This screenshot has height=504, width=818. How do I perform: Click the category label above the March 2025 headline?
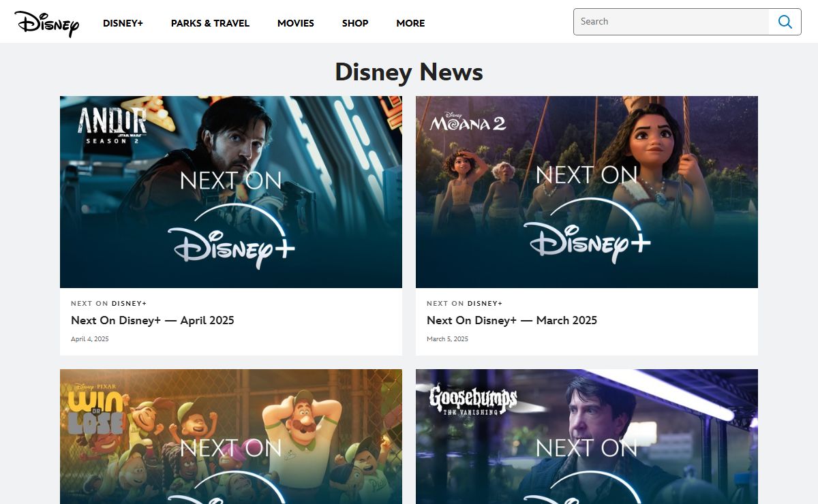465,304
